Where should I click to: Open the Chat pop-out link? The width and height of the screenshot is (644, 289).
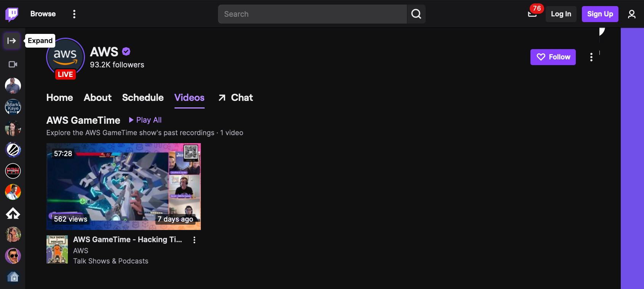[x=235, y=98]
